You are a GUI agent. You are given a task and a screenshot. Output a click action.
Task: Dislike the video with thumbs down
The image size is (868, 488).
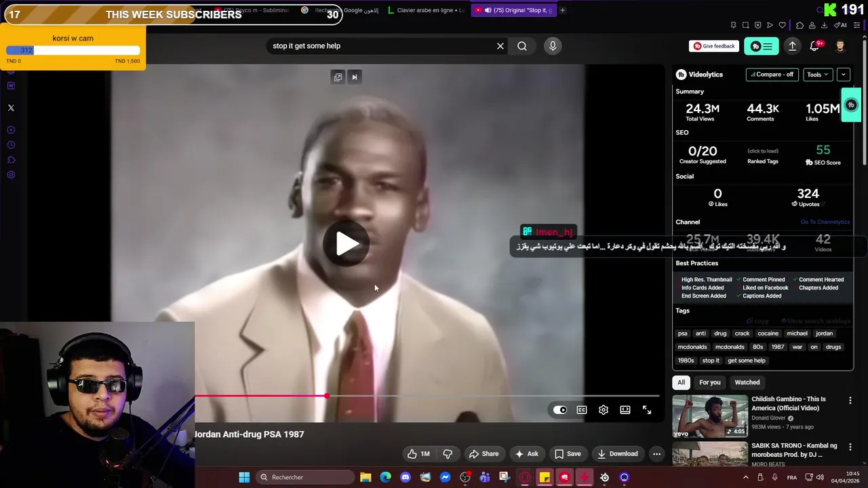tap(448, 454)
